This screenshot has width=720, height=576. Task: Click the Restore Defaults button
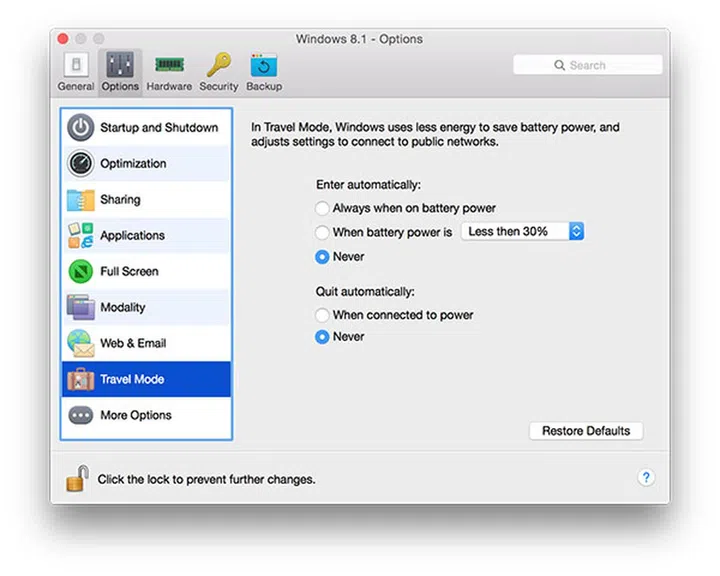(x=586, y=431)
